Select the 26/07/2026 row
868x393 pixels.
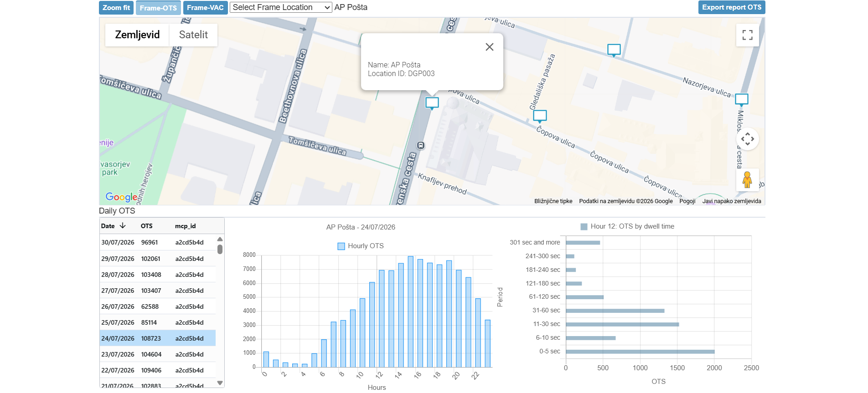coord(158,306)
